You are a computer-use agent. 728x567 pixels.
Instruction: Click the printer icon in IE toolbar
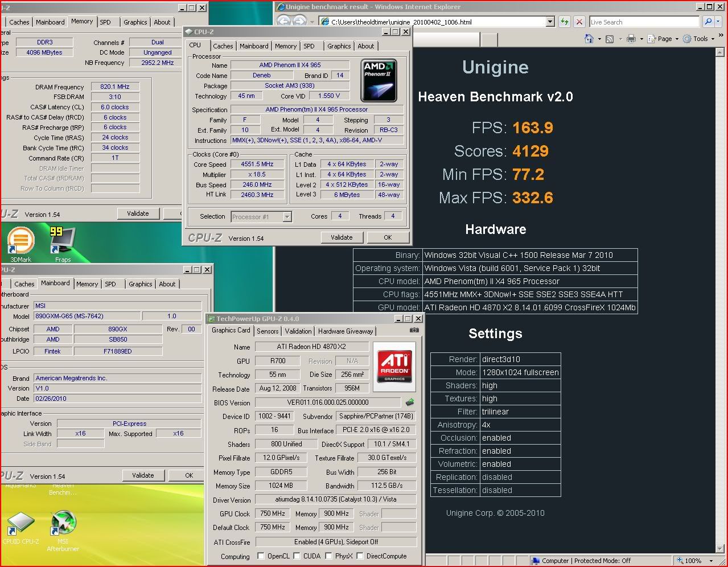pos(631,39)
